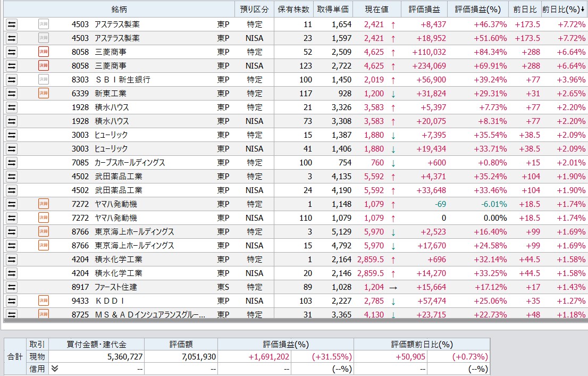Click 決算 icon on 東京海上ホールディングス 特定 row
588x376 pixels.
pos(44,231)
